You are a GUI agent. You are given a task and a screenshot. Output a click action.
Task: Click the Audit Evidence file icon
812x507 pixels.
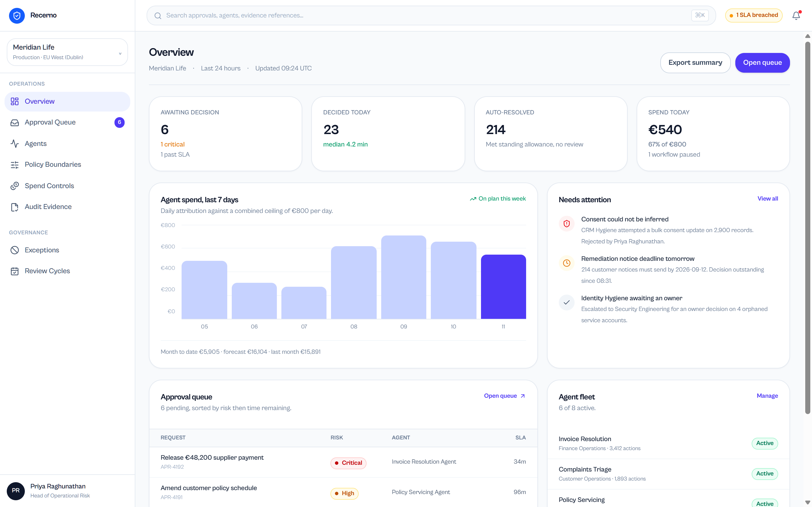coord(14,207)
